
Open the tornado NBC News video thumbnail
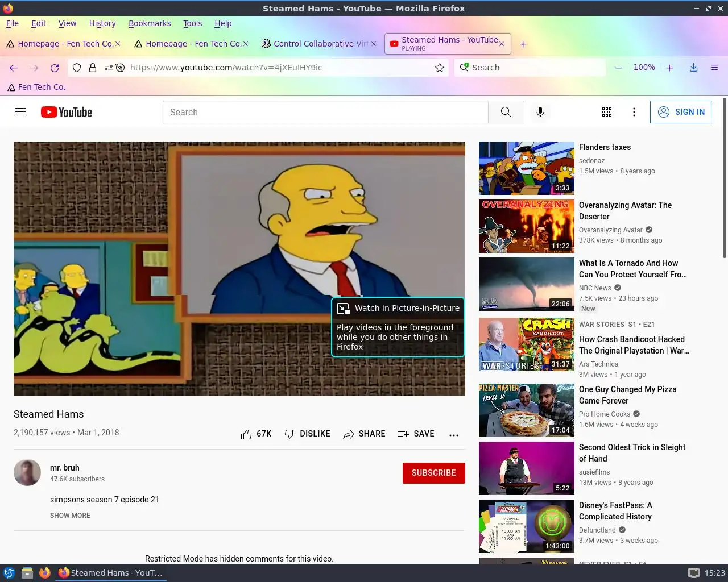[x=527, y=284]
